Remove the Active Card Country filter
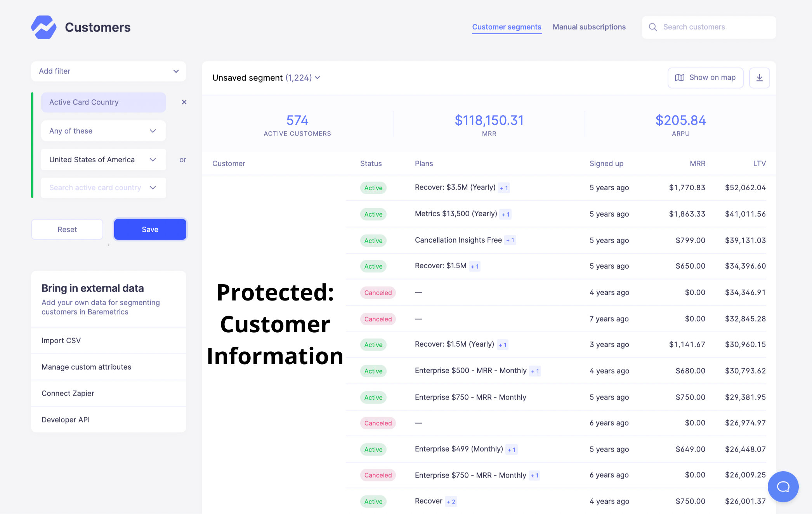Image resolution: width=812 pixels, height=514 pixels. (x=184, y=102)
